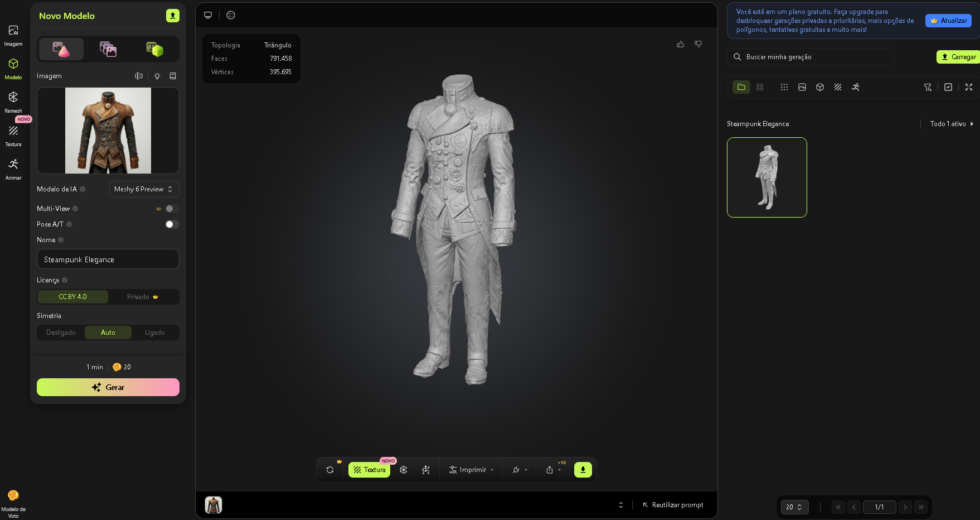Open the Animar sidebar tool
The image size is (980, 520).
point(13,168)
